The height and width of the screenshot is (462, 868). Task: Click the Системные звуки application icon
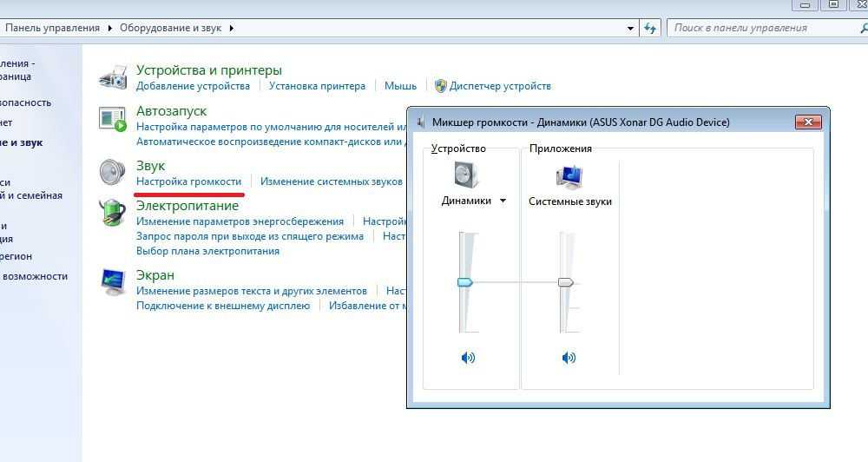tap(569, 176)
